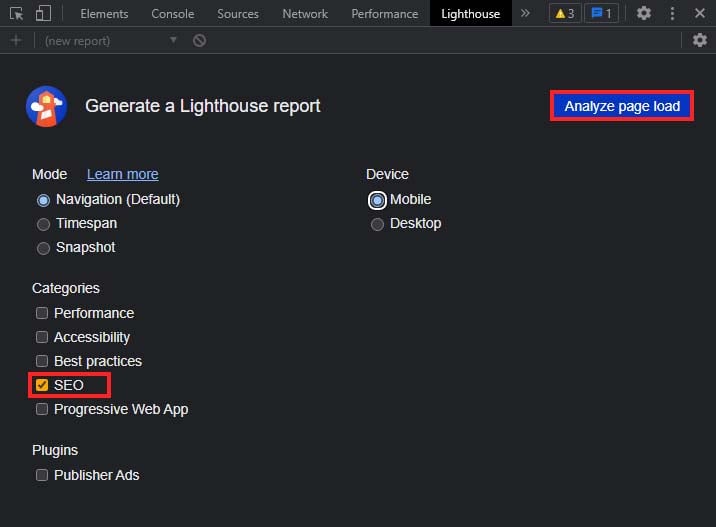Click the plus icon for new report
This screenshot has height=527, width=716.
(16, 41)
